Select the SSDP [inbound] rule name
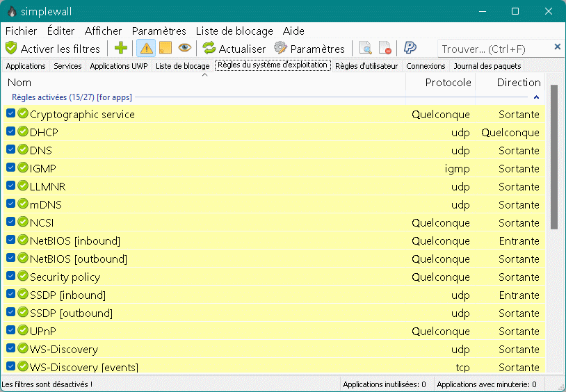This screenshot has width=566, height=392. coord(67,295)
